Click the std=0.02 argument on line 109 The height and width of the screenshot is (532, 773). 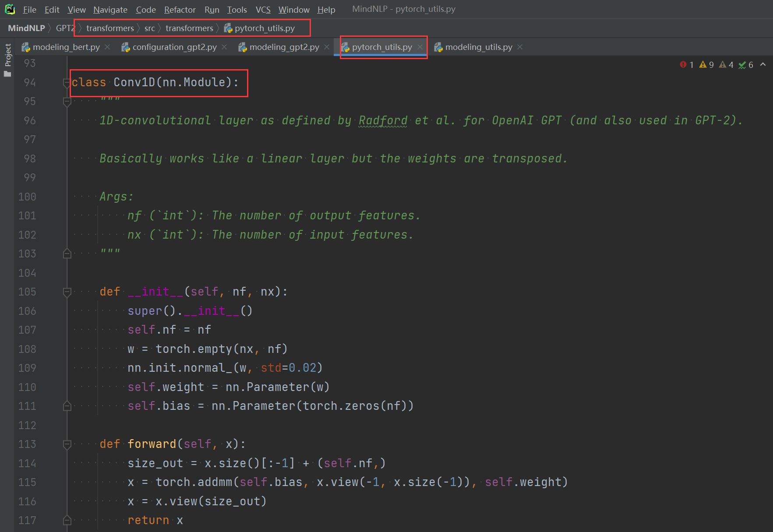pos(289,368)
